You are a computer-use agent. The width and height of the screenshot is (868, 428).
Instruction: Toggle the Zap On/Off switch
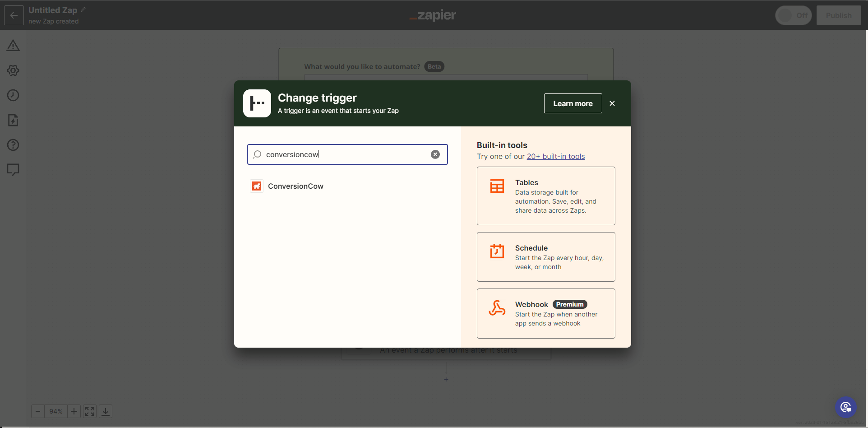794,15
